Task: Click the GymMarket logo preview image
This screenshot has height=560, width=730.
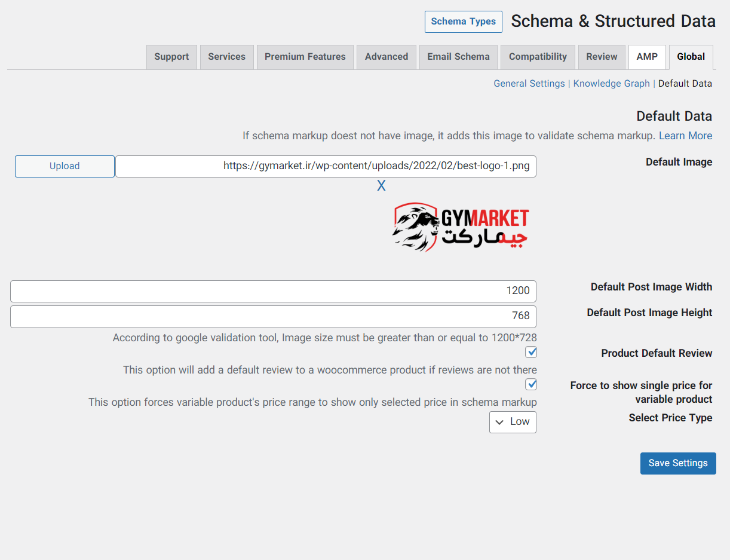Action: (461, 227)
